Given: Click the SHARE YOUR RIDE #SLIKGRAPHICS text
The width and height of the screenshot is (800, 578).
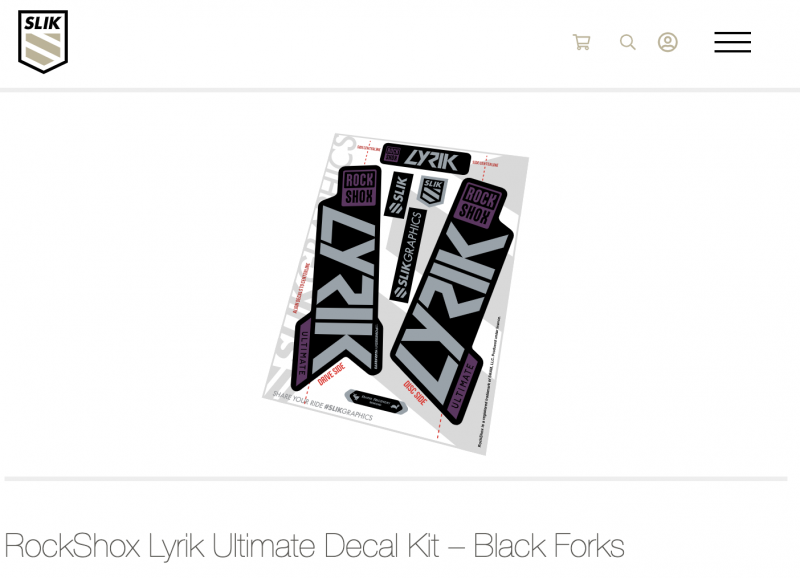Looking at the screenshot, I should point(322,406).
